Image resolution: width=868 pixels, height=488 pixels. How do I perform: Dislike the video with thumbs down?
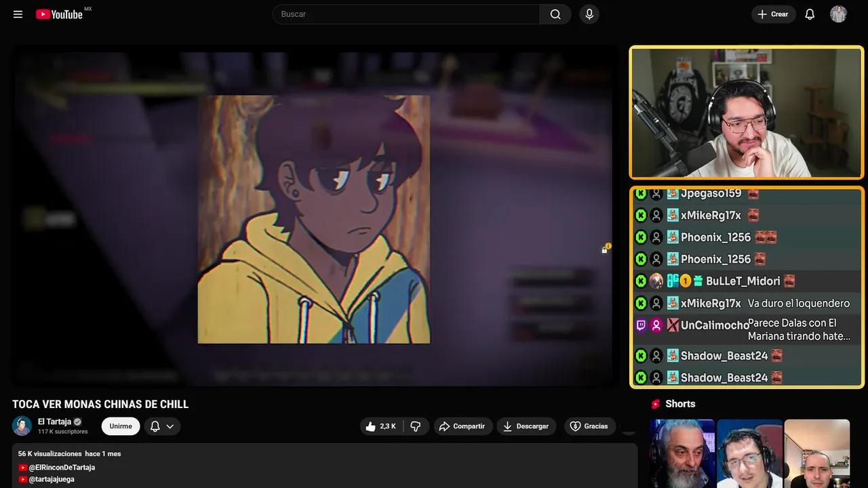(x=415, y=426)
